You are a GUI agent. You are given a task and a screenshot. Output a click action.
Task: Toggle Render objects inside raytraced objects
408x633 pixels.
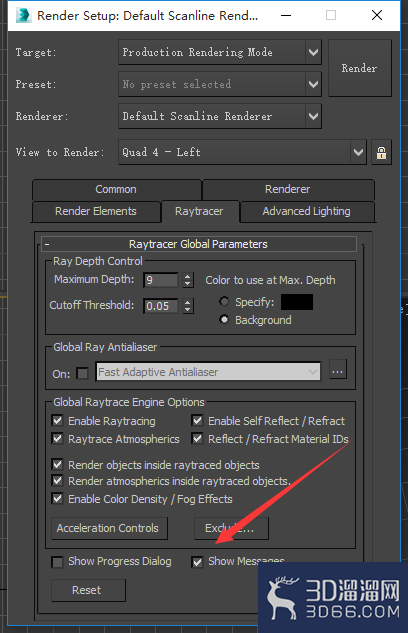point(57,464)
